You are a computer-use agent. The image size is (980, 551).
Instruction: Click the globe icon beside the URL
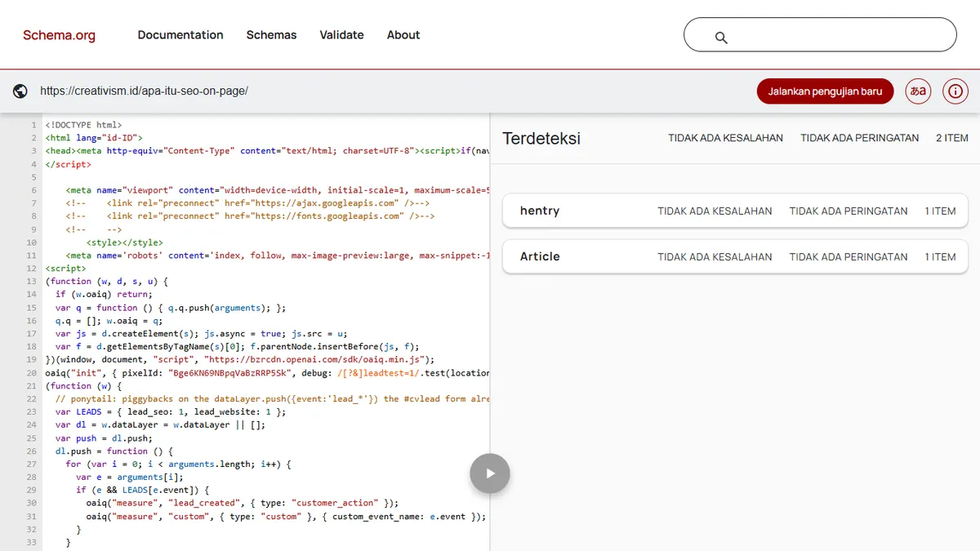pos(20,91)
